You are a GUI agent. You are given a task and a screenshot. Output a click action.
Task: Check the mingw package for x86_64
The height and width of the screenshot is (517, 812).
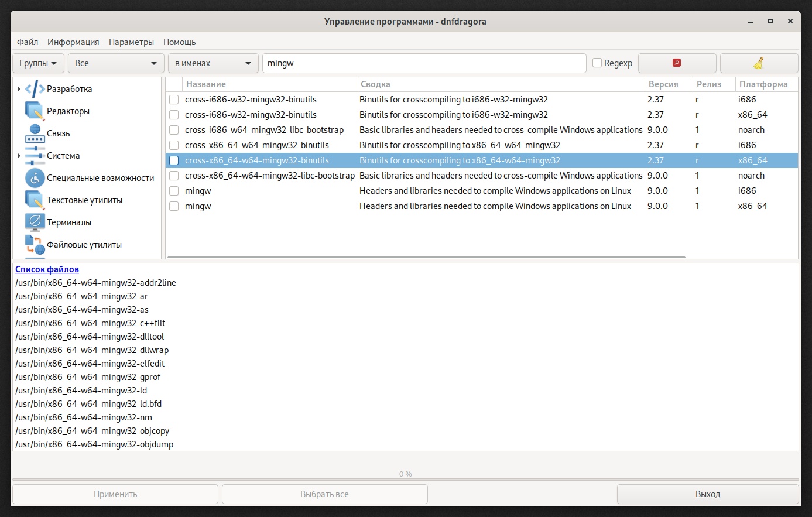174,206
